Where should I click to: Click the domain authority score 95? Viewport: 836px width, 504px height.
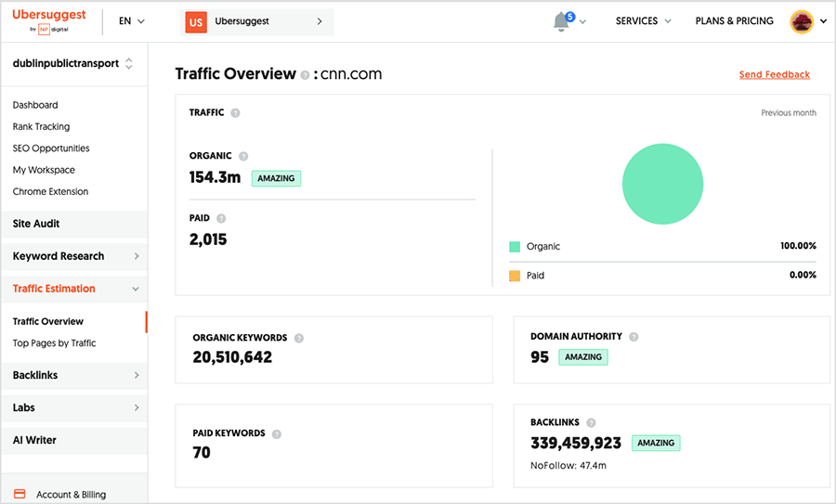coord(540,357)
